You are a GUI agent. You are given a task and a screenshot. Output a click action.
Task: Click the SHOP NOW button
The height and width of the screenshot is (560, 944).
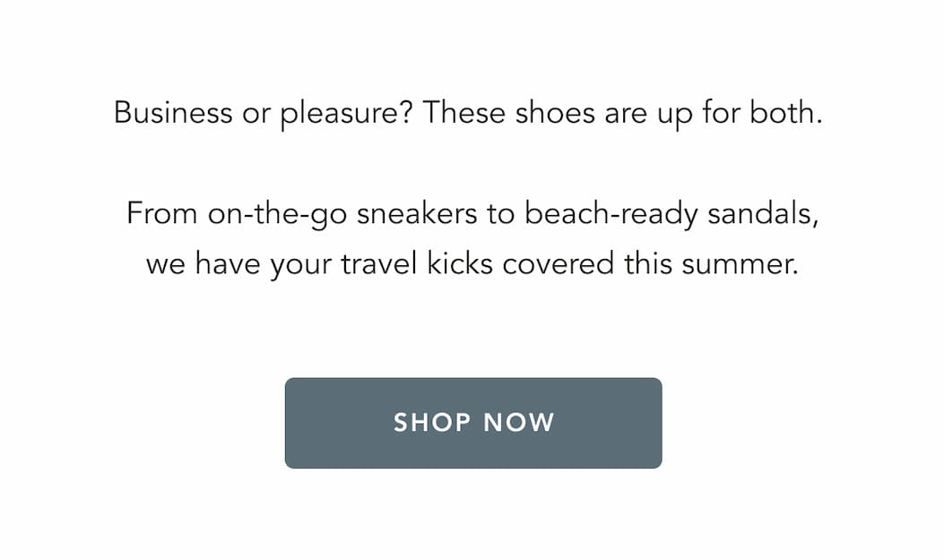pos(473,423)
